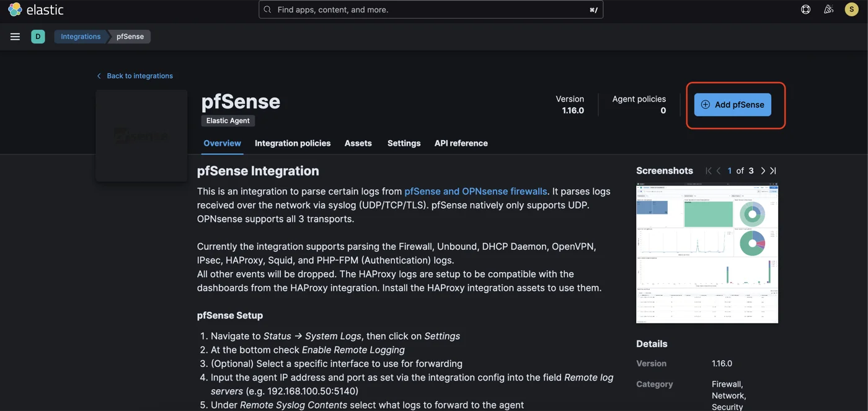The width and height of the screenshot is (868, 411).
Task: Open the newsfeed celebration icon
Action: [828, 9]
